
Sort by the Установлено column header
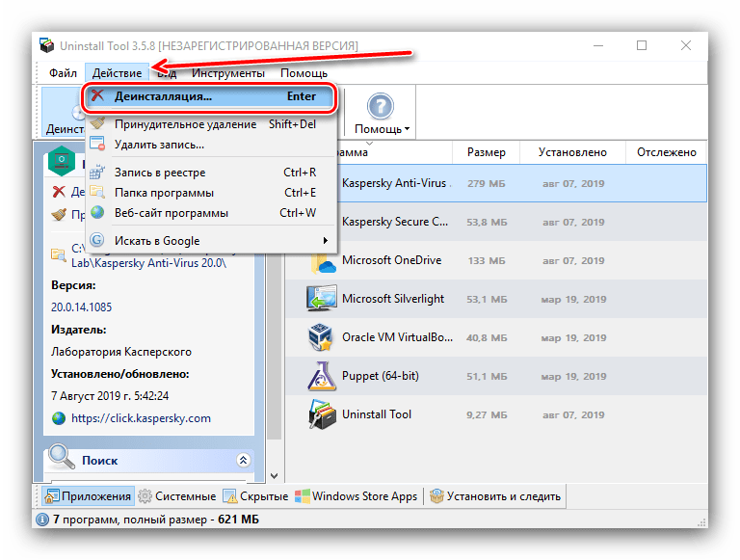tap(572, 152)
